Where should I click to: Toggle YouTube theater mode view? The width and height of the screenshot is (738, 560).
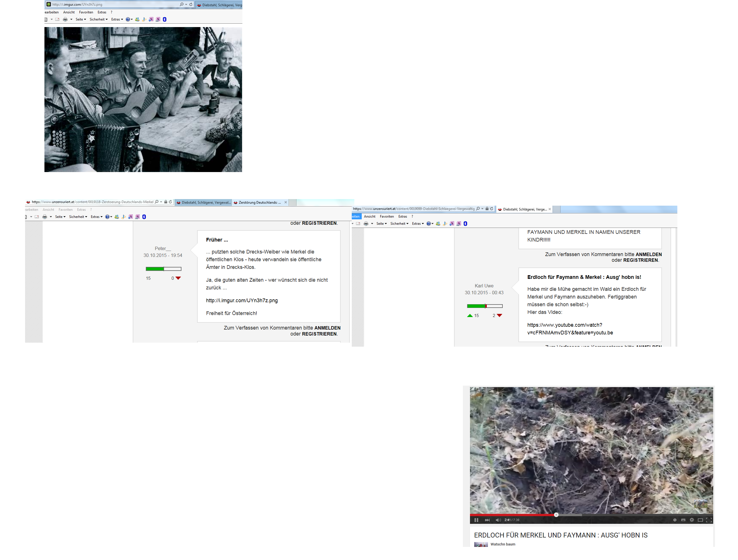700,520
